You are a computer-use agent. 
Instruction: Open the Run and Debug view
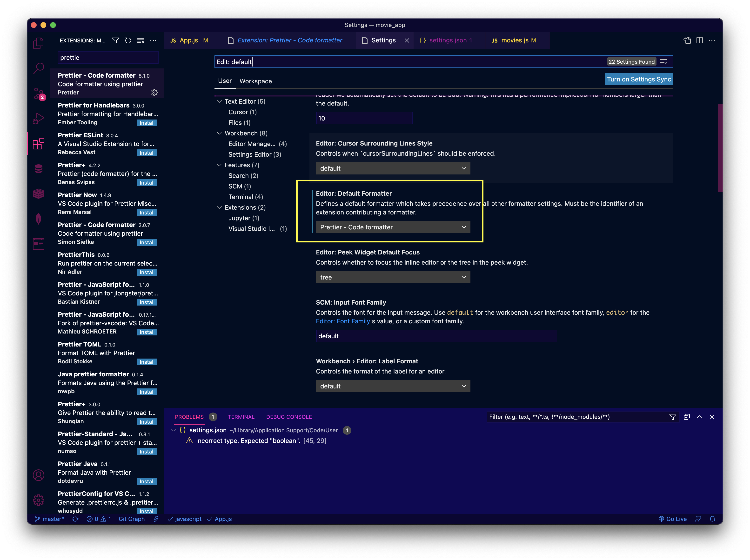tap(38, 118)
